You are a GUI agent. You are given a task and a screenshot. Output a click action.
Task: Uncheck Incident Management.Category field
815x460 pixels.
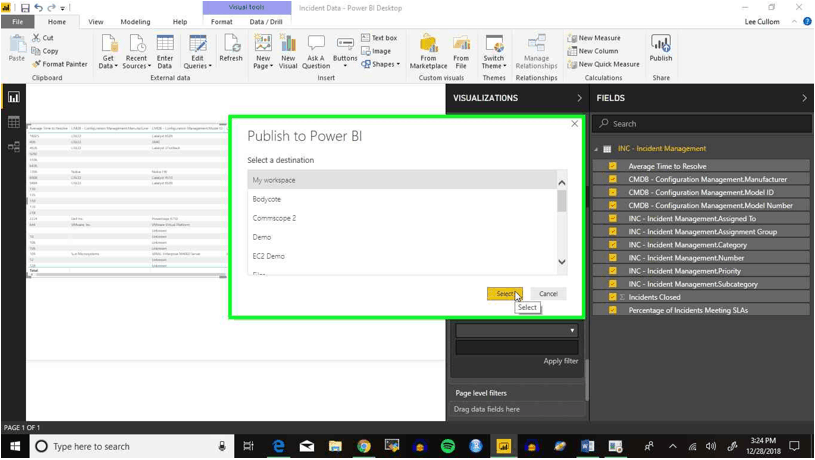613,245
